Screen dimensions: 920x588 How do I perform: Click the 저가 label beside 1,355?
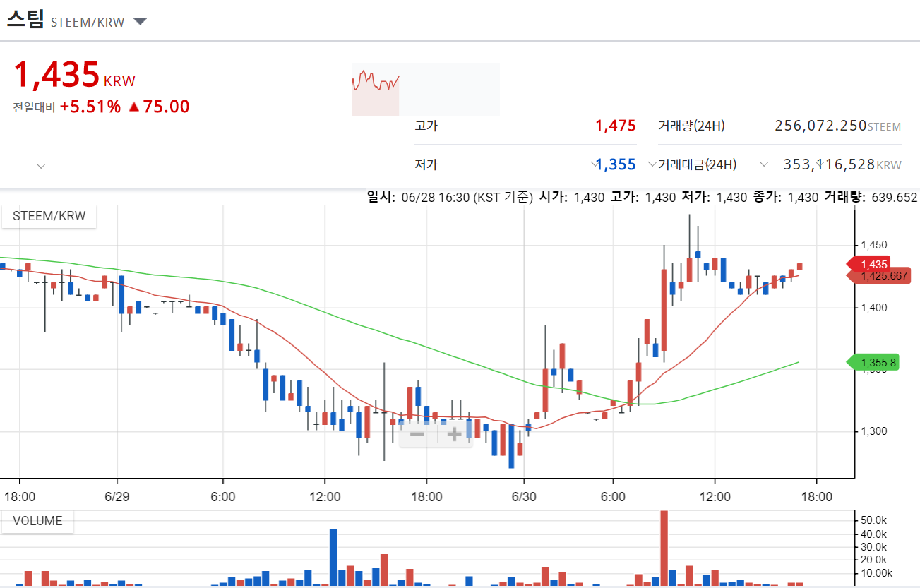(x=426, y=164)
